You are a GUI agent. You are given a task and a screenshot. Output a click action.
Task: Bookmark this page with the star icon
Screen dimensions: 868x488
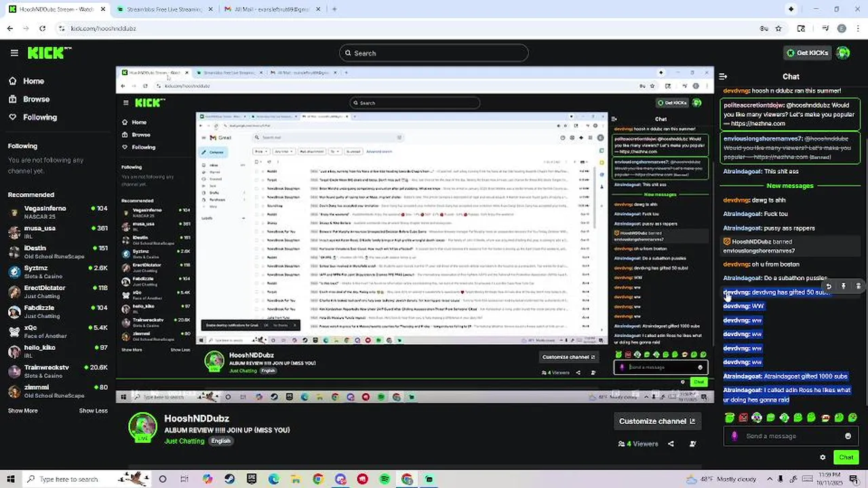[778, 28]
